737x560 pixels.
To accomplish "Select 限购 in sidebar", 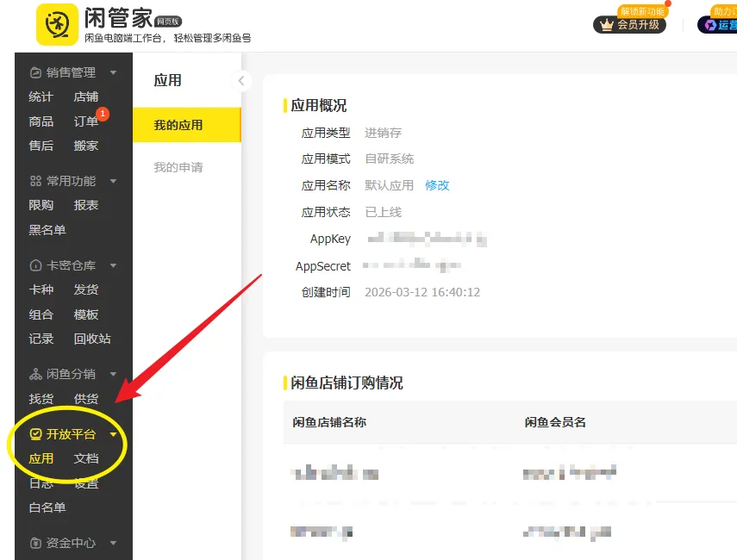I will click(x=41, y=205).
